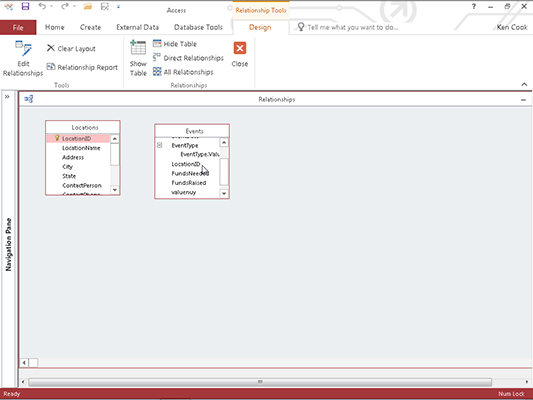Select the State field in Locations
This screenshot has width=533, height=400.
click(78, 176)
